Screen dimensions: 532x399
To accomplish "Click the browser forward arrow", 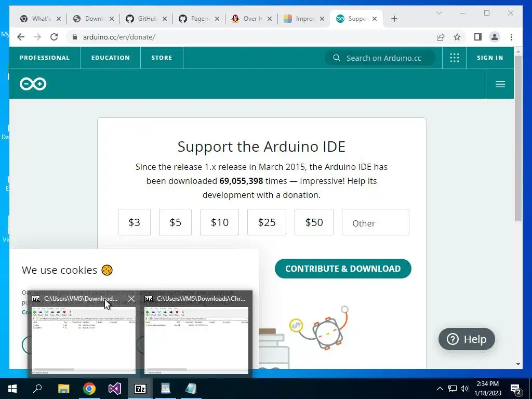I will [x=37, y=37].
